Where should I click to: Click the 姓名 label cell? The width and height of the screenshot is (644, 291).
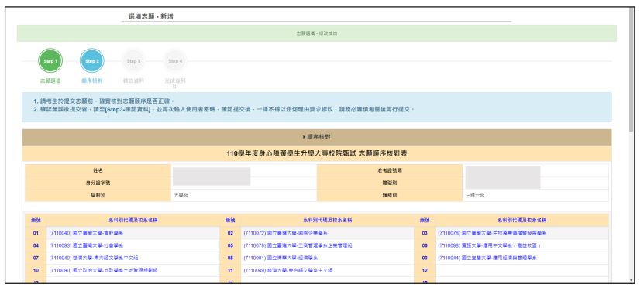pyautogui.click(x=98, y=170)
